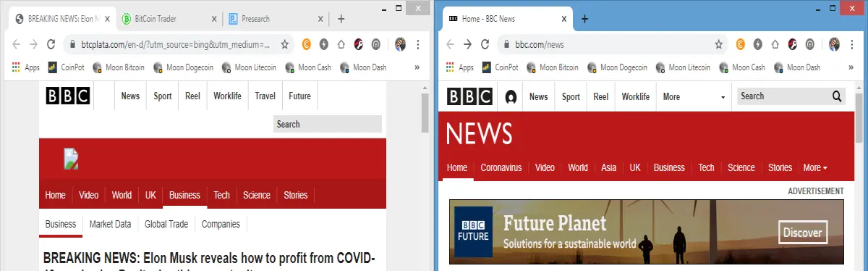Click BBC logo on the right BBC News page
The width and height of the screenshot is (868, 271).
(470, 96)
